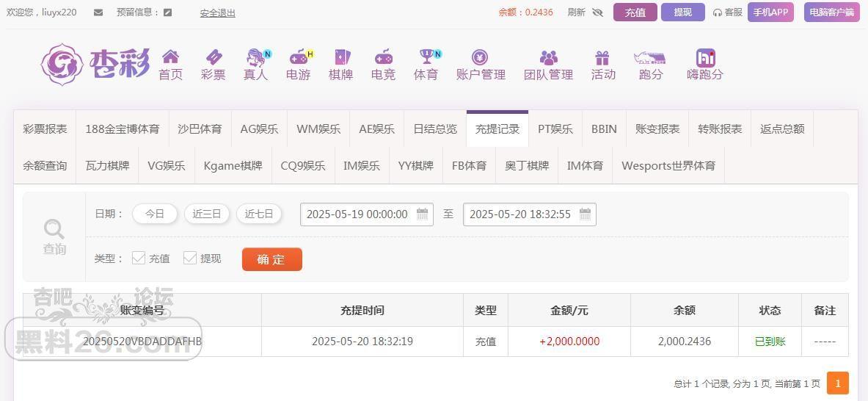Go to the 首页 home icon
868x401 pixels.
pyautogui.click(x=170, y=57)
